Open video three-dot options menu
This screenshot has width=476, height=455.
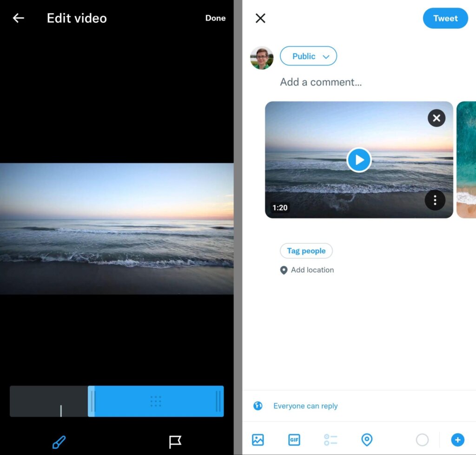(x=435, y=201)
